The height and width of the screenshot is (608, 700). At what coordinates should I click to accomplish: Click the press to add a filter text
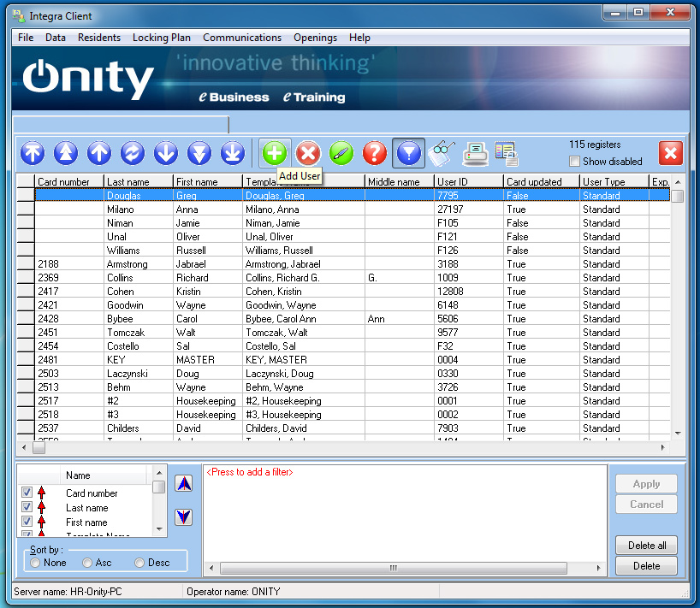[x=250, y=472]
